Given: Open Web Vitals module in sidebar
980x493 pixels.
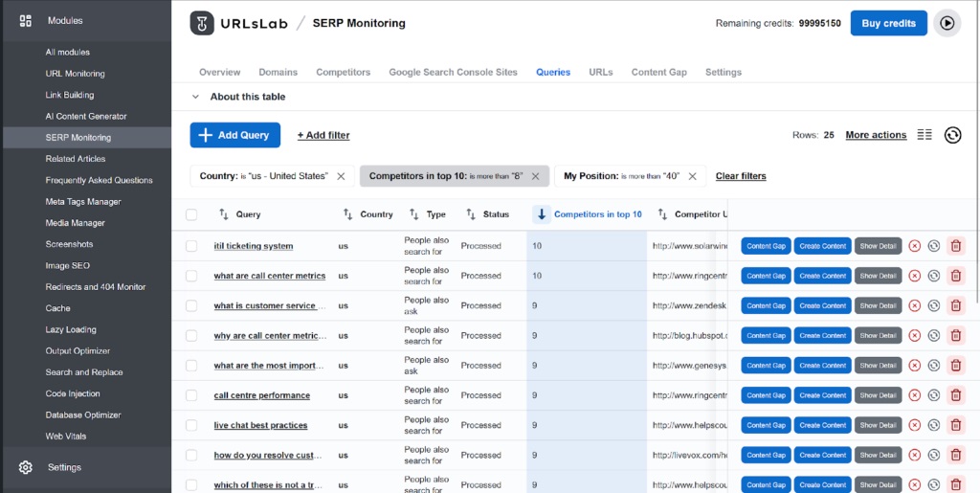Looking at the screenshot, I should pyautogui.click(x=66, y=437).
